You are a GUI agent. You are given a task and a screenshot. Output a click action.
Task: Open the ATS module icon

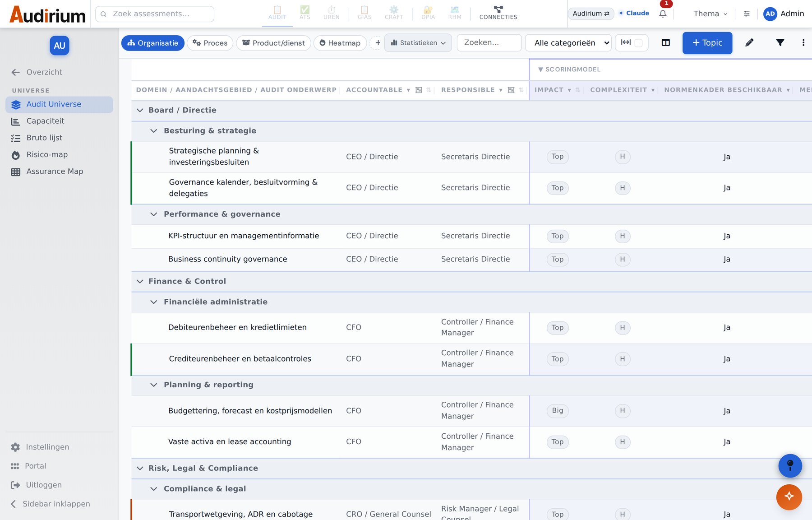click(x=305, y=13)
